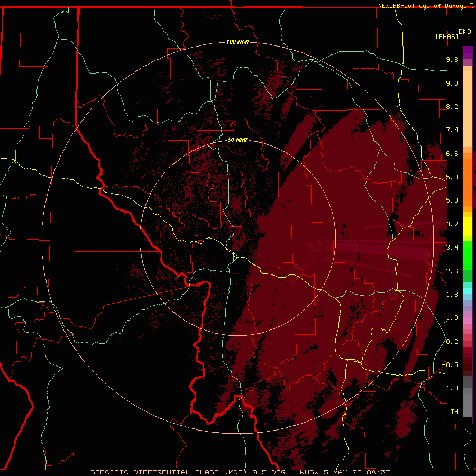Click the 1.8 value on the color scale
Screen dimensions: 476x476
click(x=452, y=295)
